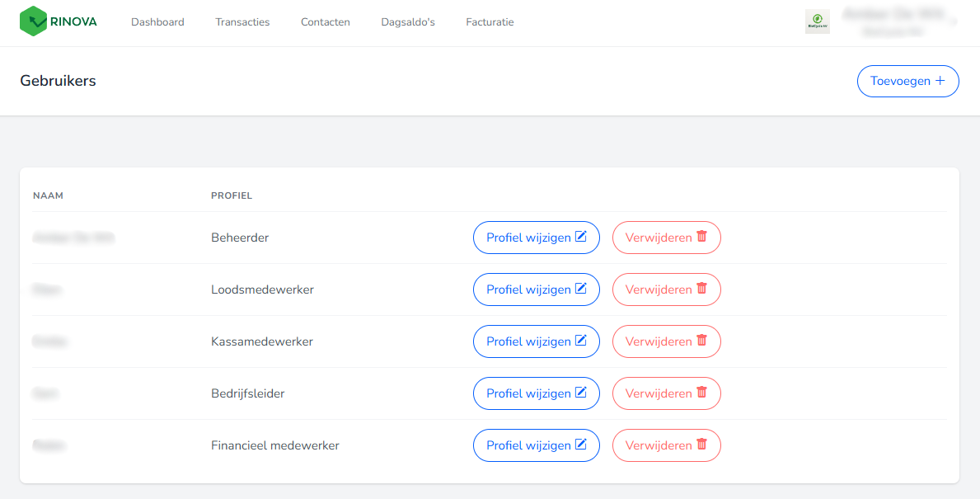
Task: Click the BioCycle company avatar icon
Action: [817, 21]
